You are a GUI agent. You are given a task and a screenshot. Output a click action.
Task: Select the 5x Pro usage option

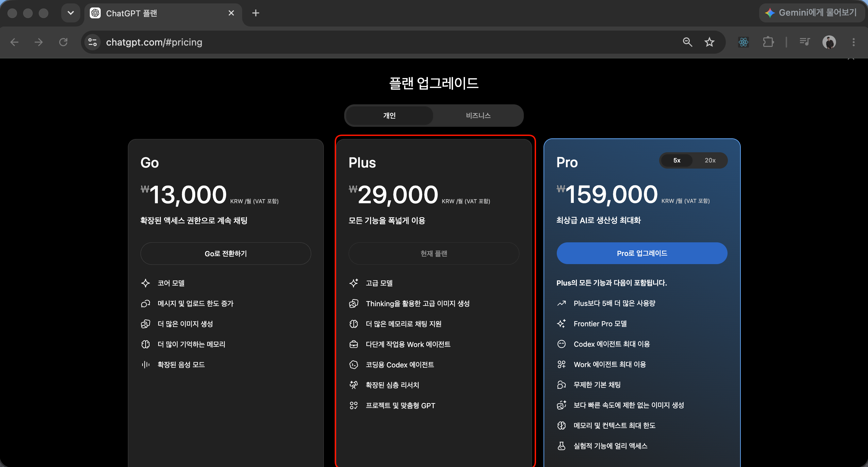pos(677,160)
